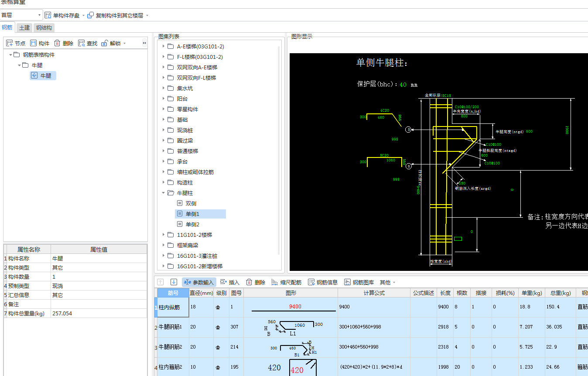The height and width of the screenshot is (376, 588).
Task: Expand the 墙柱或砌体拉筋 folder
Action: click(164, 172)
